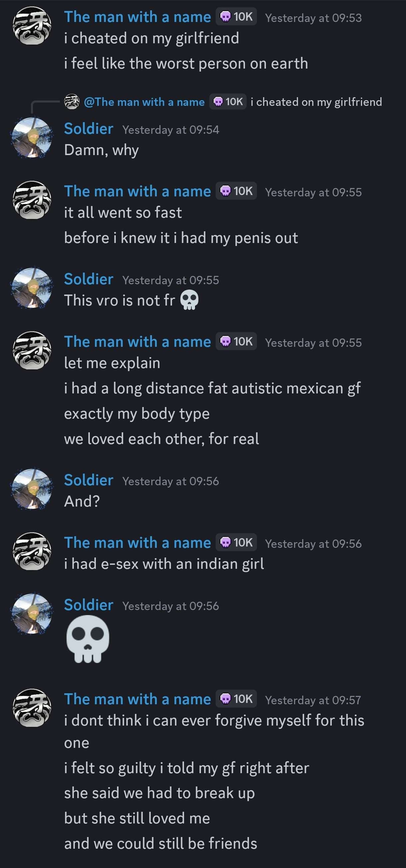Image resolution: width=406 pixels, height=868 pixels.
Task: Click Soldier username on 'Damn, why' message
Action: [x=89, y=129]
